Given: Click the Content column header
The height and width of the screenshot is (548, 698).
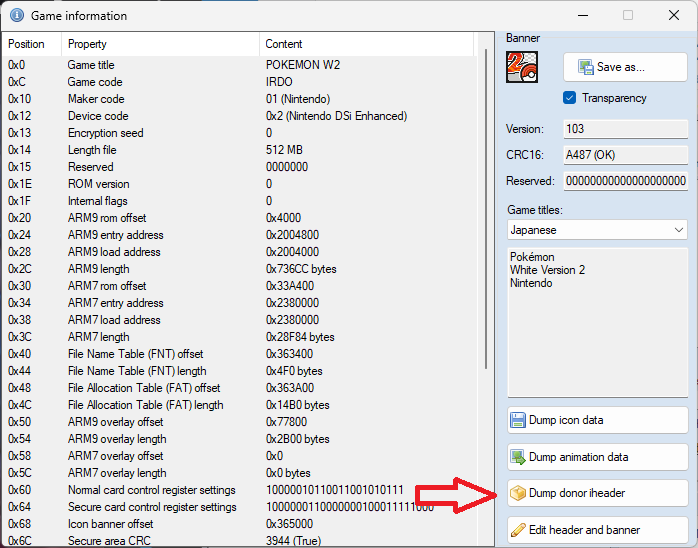Looking at the screenshot, I should 366,44.
